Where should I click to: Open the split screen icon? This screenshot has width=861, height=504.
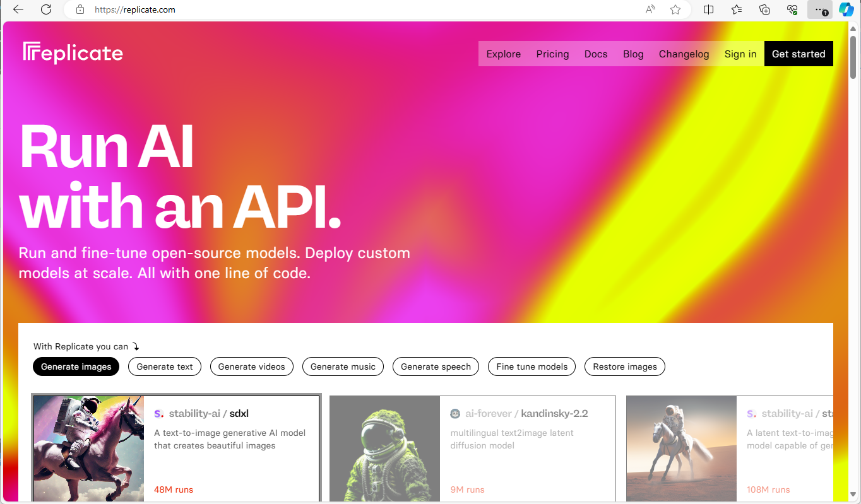pyautogui.click(x=709, y=9)
